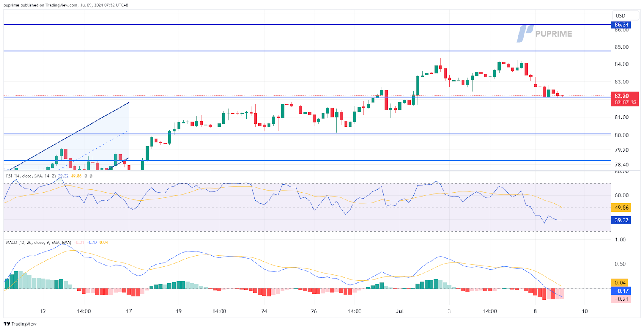Click the MACD -0.21 value in legend
This screenshot has width=644, height=330.
pos(79,243)
